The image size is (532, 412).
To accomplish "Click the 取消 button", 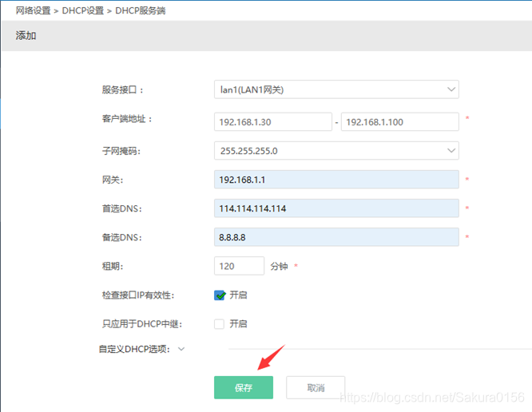I will 316,387.
